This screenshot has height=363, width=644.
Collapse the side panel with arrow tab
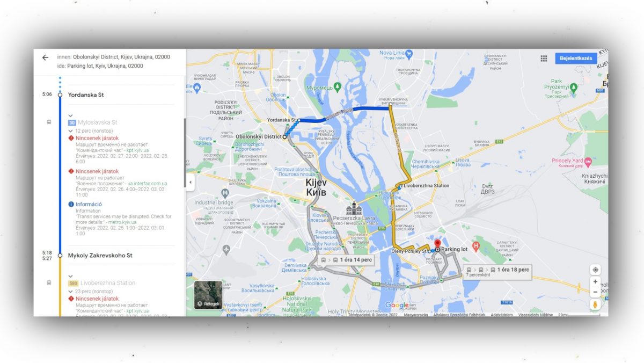190,182
